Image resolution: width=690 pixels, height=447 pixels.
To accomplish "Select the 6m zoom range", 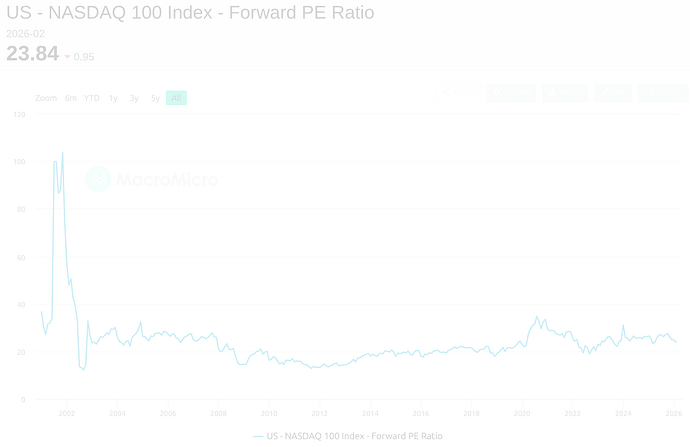I will tap(71, 98).
